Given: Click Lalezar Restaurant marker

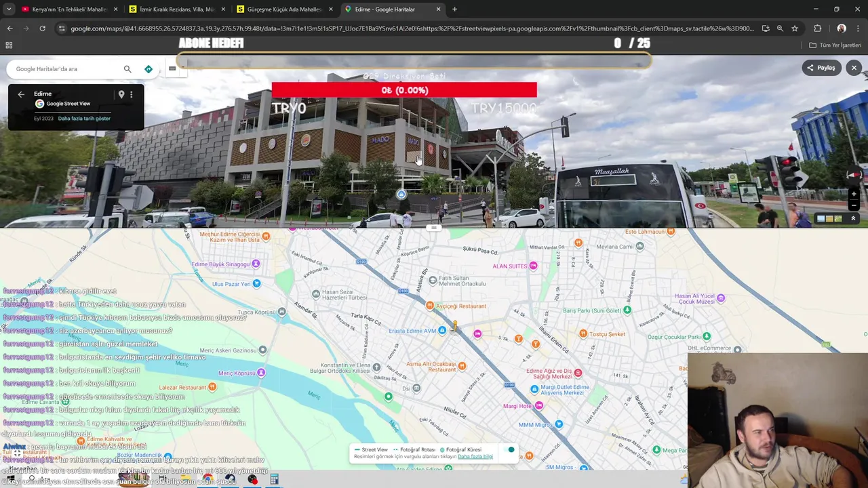Looking at the screenshot, I should (212, 387).
